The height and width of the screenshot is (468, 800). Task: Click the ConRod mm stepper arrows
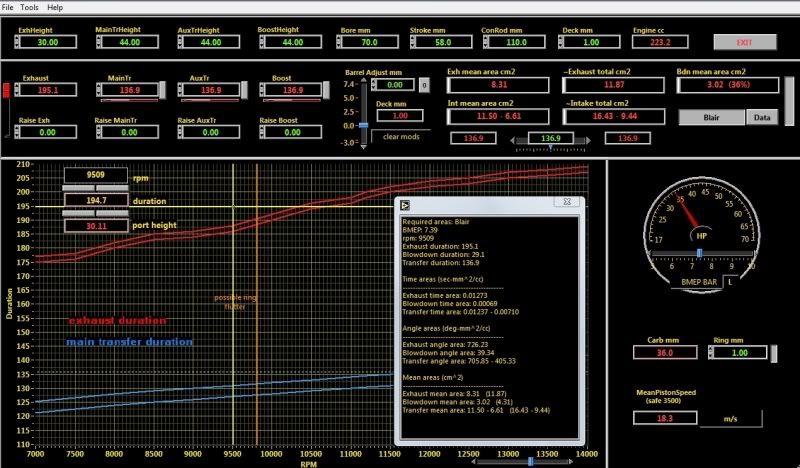click(x=486, y=42)
